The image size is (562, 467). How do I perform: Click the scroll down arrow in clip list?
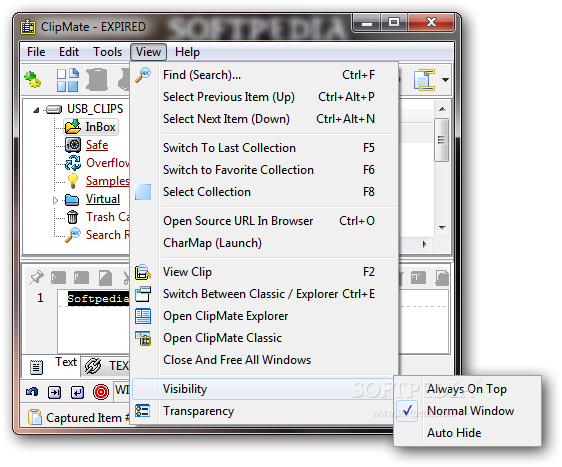(442, 227)
